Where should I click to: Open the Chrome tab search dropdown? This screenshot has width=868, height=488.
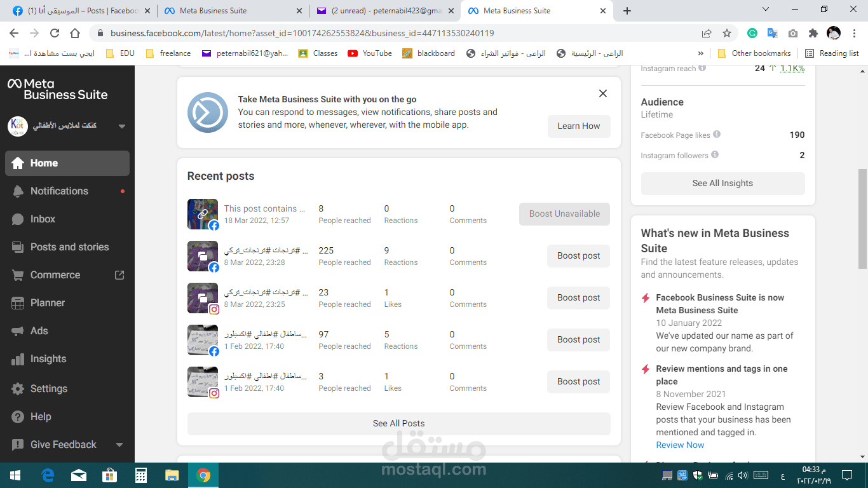click(x=766, y=10)
